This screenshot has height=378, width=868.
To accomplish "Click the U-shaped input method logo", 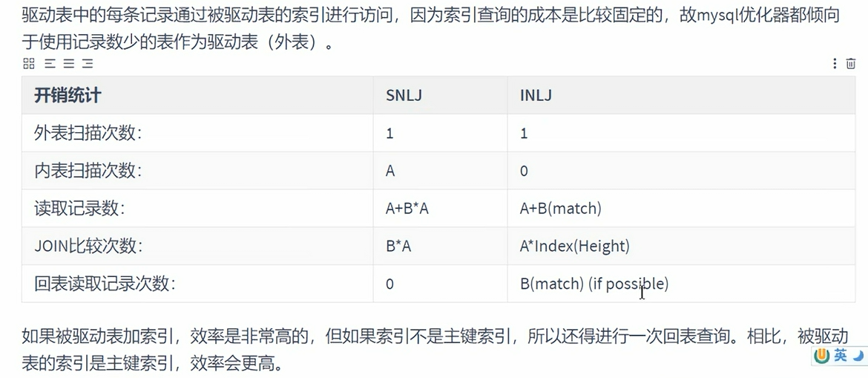I will point(823,356).
